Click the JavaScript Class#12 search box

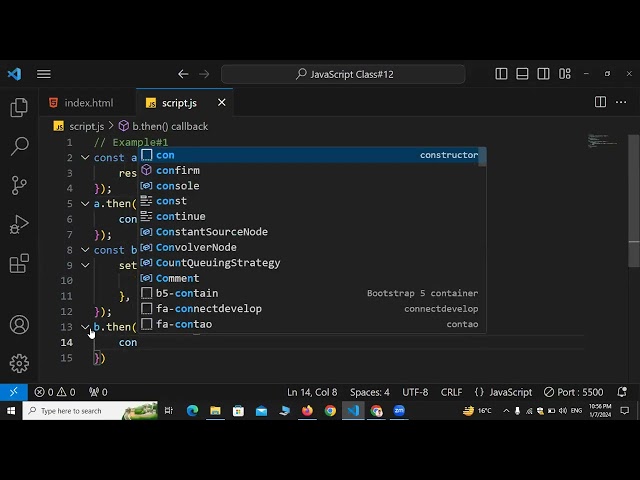point(343,74)
